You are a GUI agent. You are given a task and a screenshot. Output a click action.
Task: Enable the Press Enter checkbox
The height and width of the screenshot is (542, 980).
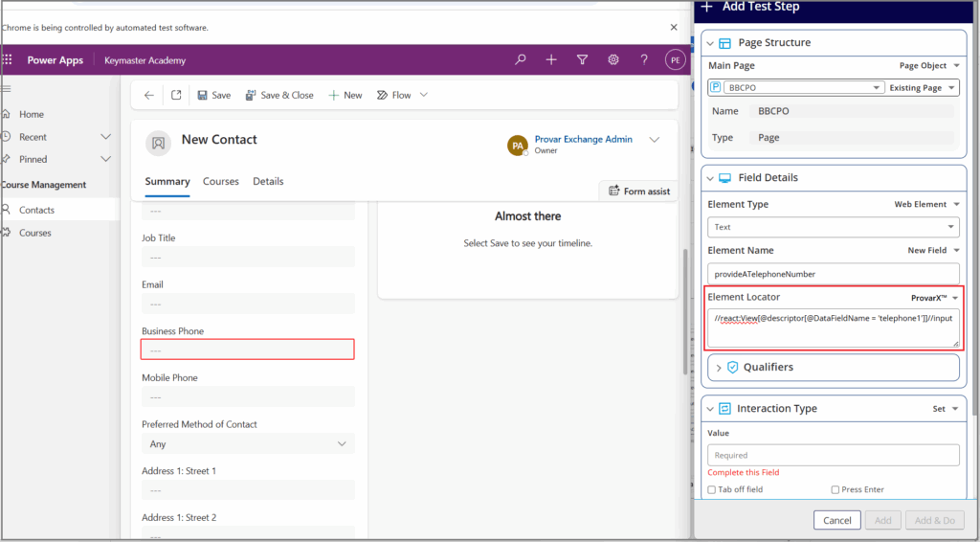click(x=835, y=489)
